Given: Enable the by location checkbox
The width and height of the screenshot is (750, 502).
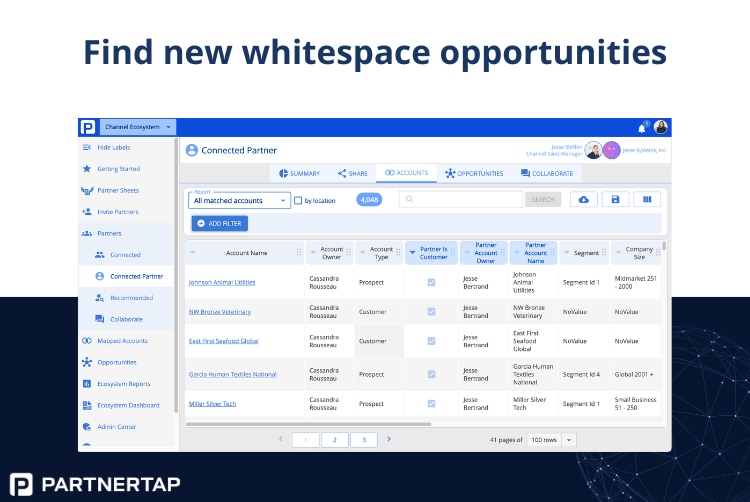Looking at the screenshot, I should click(x=298, y=200).
